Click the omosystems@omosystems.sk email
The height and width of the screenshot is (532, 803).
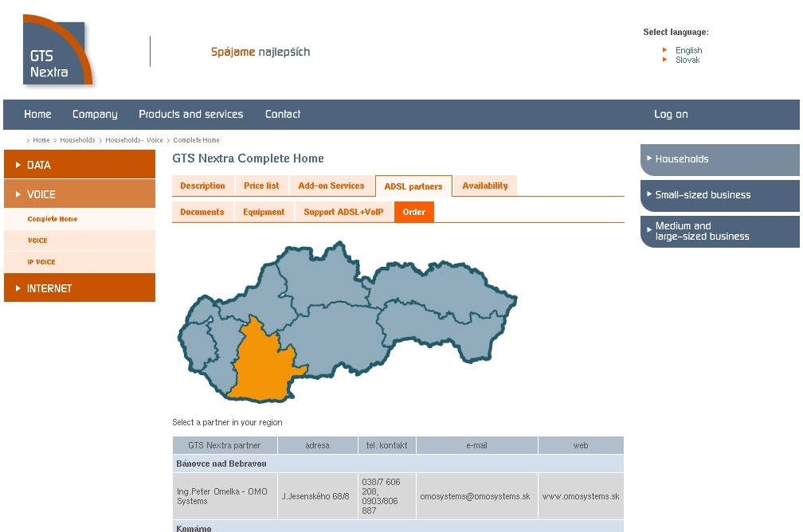475,496
